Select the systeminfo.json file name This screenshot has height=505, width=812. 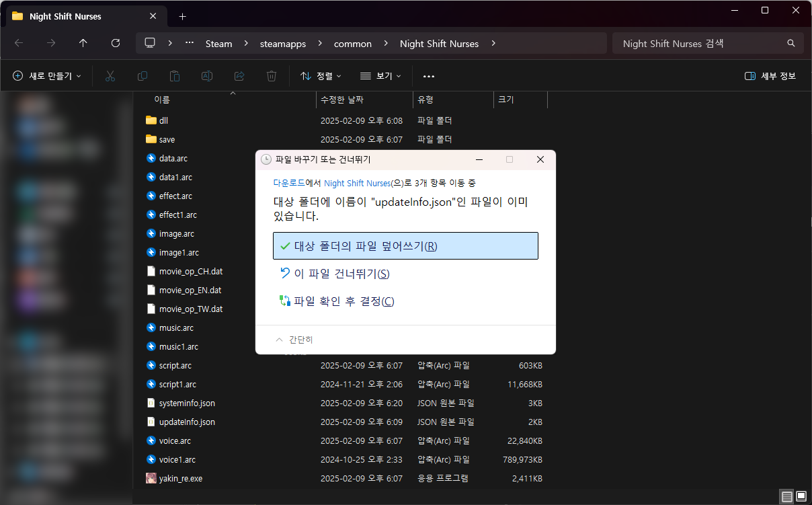click(x=187, y=403)
